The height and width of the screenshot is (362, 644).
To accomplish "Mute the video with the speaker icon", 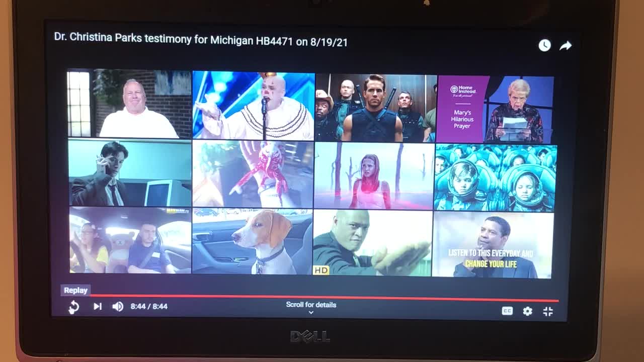I will [x=118, y=306].
